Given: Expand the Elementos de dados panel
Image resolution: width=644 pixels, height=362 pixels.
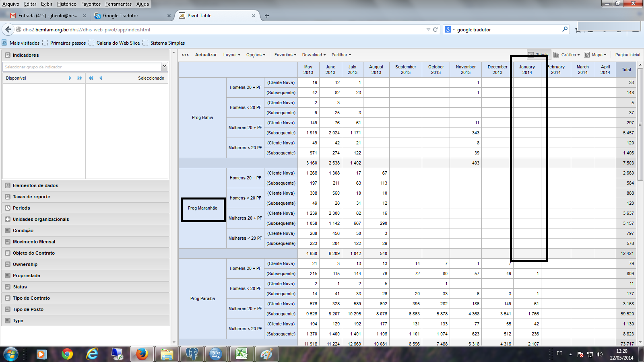Looking at the screenshot, I should pos(35,185).
